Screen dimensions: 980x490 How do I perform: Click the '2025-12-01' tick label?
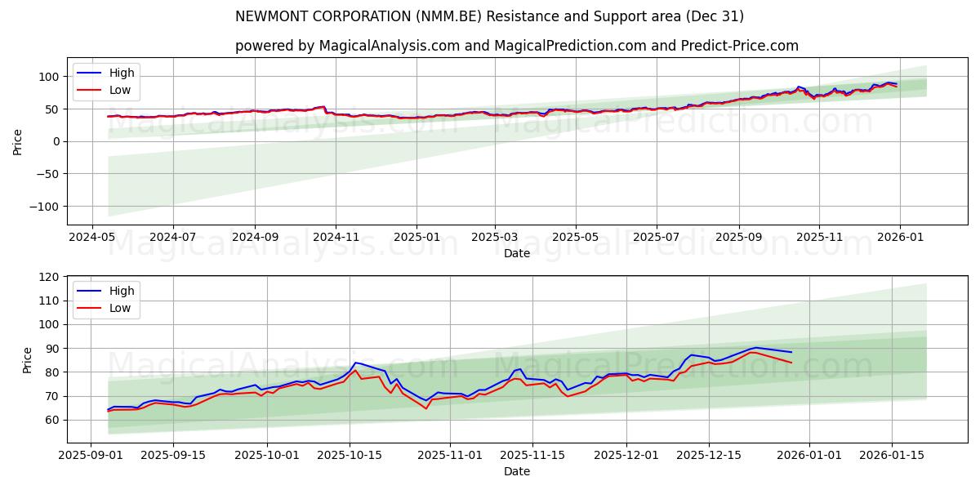pos(626,456)
